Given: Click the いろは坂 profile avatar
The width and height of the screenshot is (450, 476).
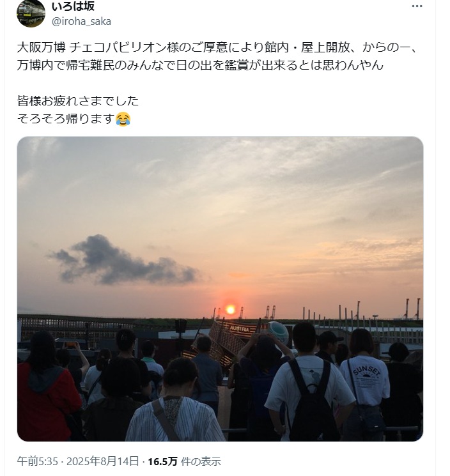Looking at the screenshot, I should (x=31, y=13).
